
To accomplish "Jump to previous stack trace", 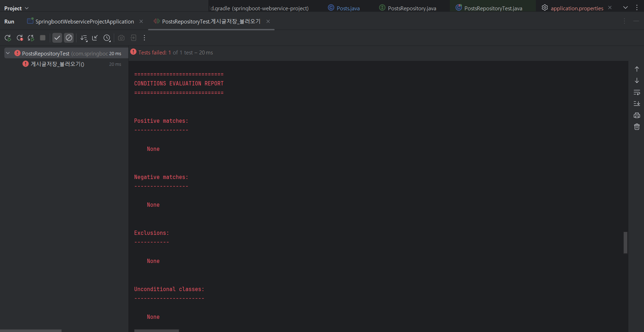I will pos(637,69).
